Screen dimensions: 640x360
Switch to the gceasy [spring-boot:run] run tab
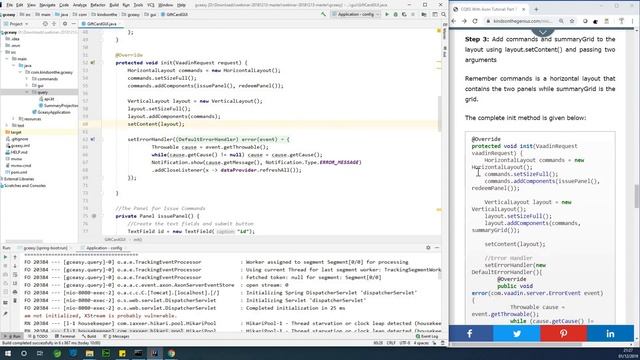click(45, 248)
